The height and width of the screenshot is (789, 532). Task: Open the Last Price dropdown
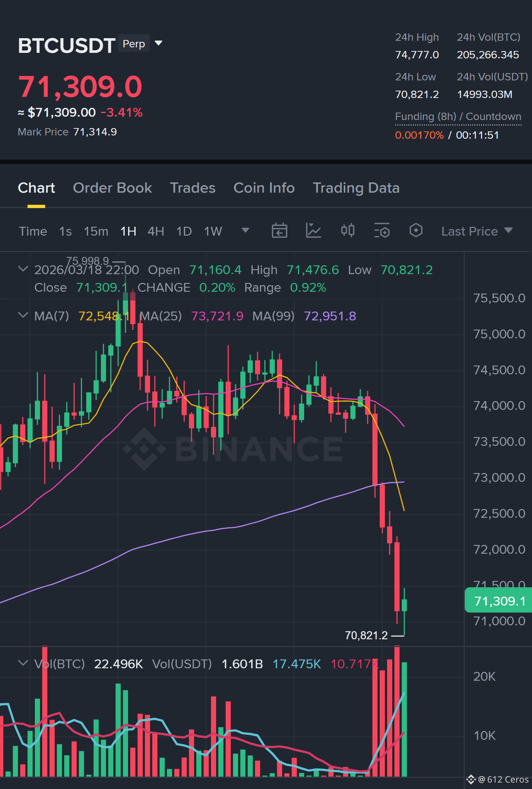tap(477, 231)
